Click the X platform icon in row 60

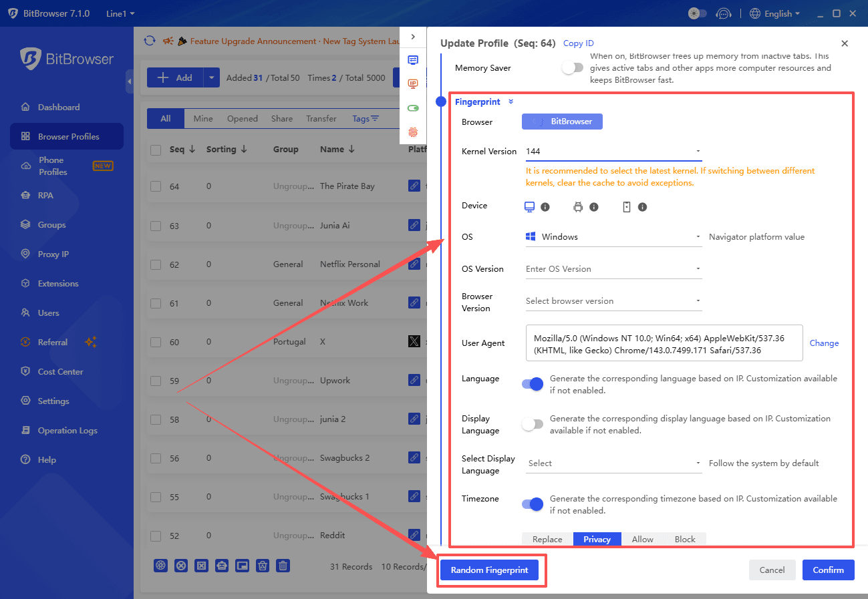pyautogui.click(x=414, y=342)
